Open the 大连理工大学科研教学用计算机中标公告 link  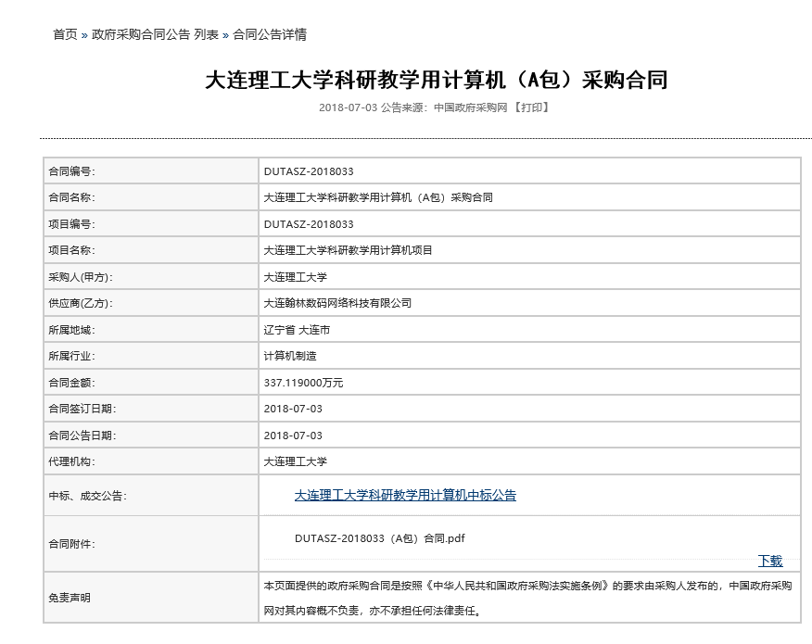pos(405,496)
